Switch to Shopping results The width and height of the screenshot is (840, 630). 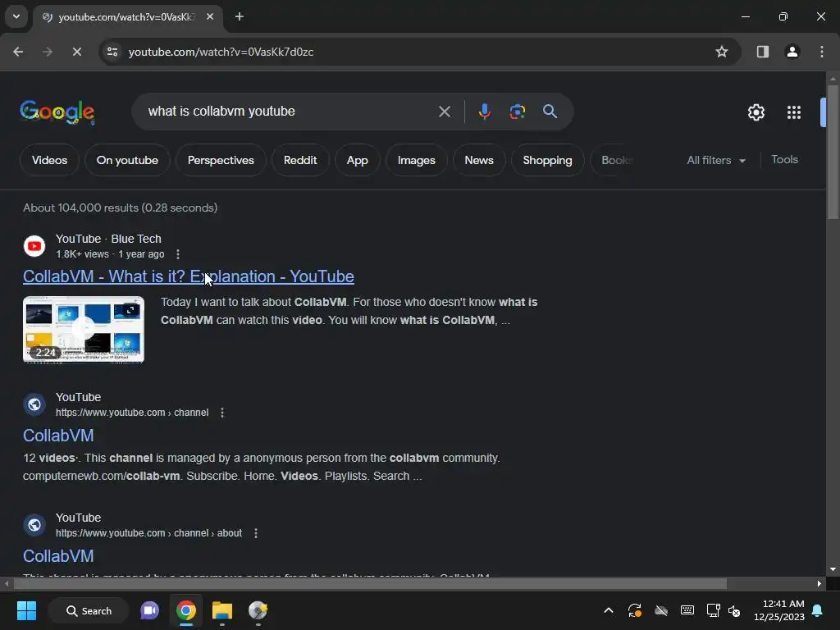tap(547, 160)
